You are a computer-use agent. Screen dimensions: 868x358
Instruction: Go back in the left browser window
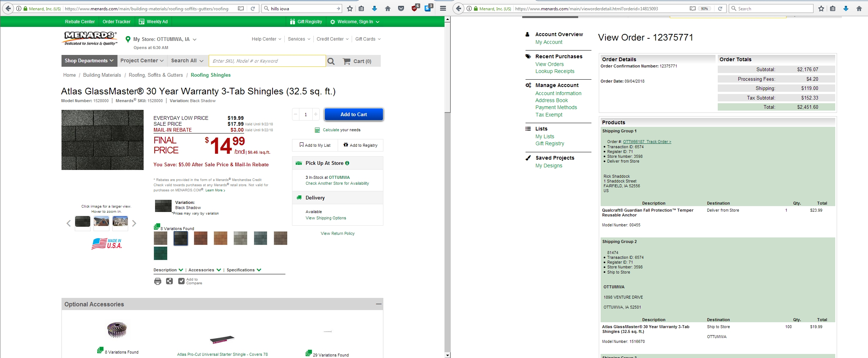(8, 8)
